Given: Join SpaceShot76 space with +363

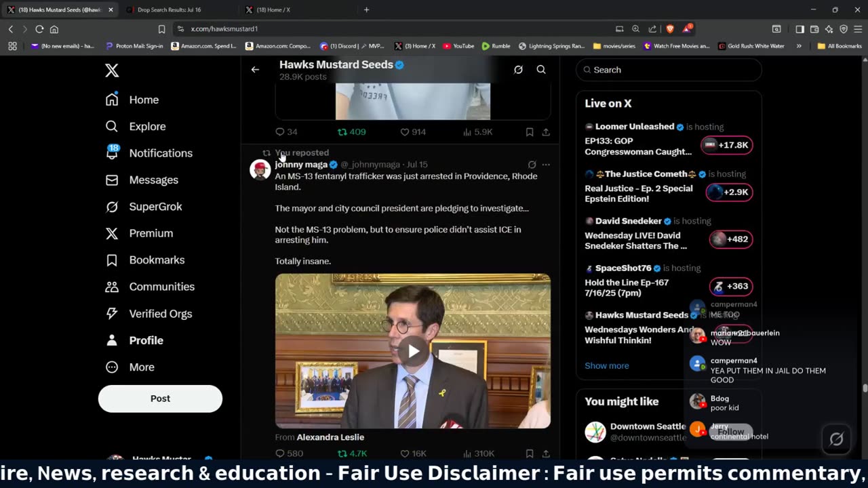Looking at the screenshot, I should point(730,286).
